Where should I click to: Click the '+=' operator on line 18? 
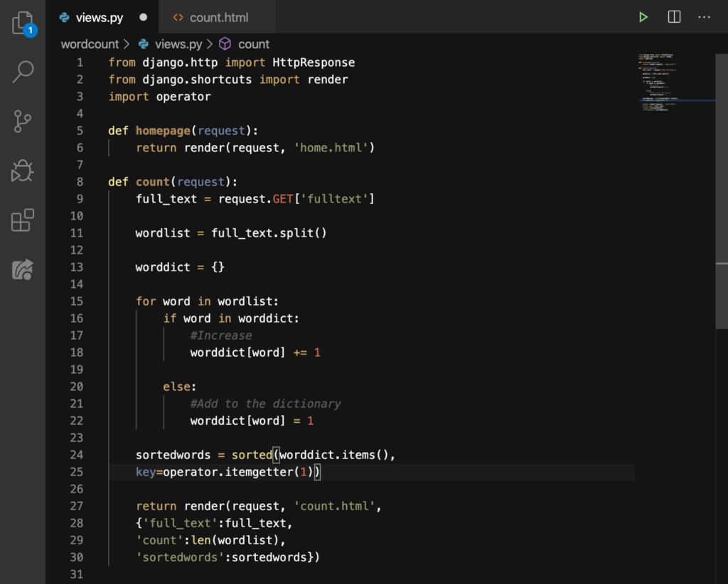coord(300,352)
